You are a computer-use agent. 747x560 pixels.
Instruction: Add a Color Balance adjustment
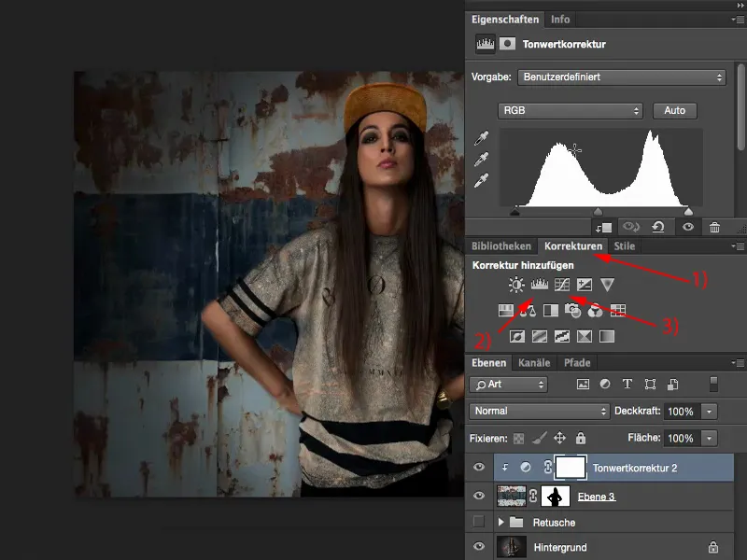(528, 311)
